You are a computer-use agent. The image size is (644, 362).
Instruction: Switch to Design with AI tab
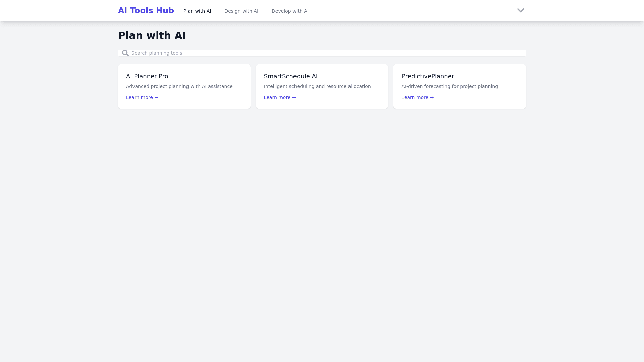tap(241, 11)
